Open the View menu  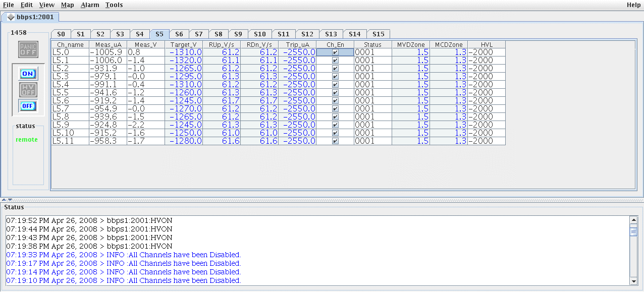click(x=47, y=5)
